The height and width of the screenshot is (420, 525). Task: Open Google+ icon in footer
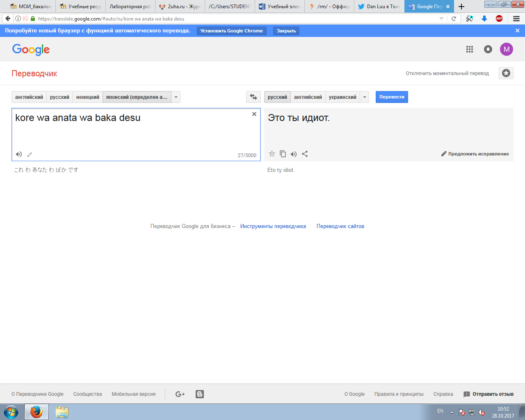point(180,394)
